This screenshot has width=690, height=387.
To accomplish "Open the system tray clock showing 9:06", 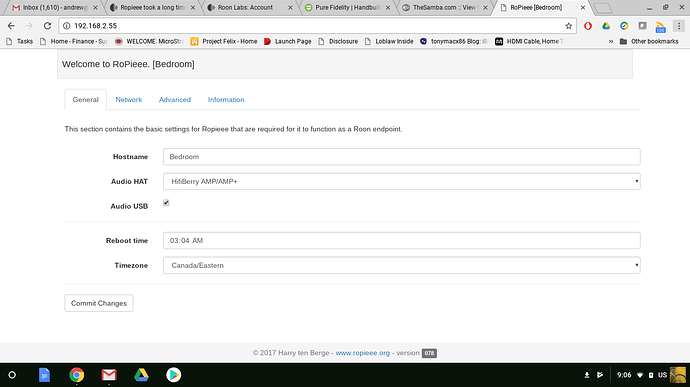I will pyautogui.click(x=624, y=375).
